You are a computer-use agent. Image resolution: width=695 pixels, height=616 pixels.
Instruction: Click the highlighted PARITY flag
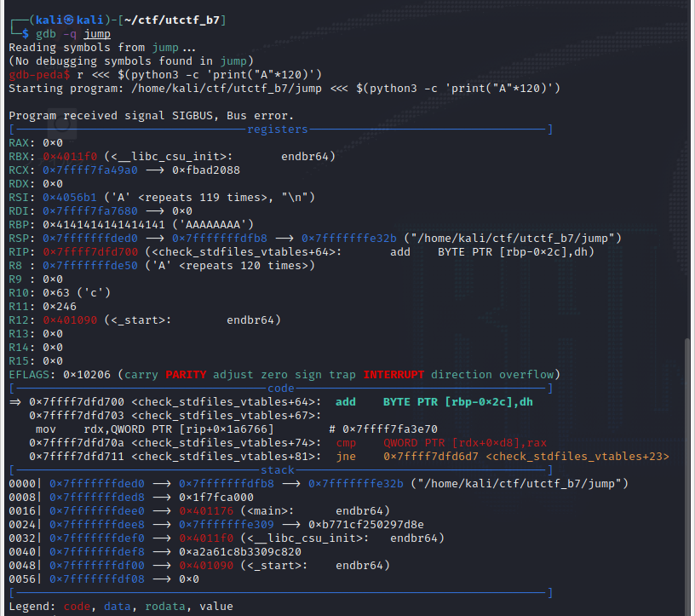point(187,375)
